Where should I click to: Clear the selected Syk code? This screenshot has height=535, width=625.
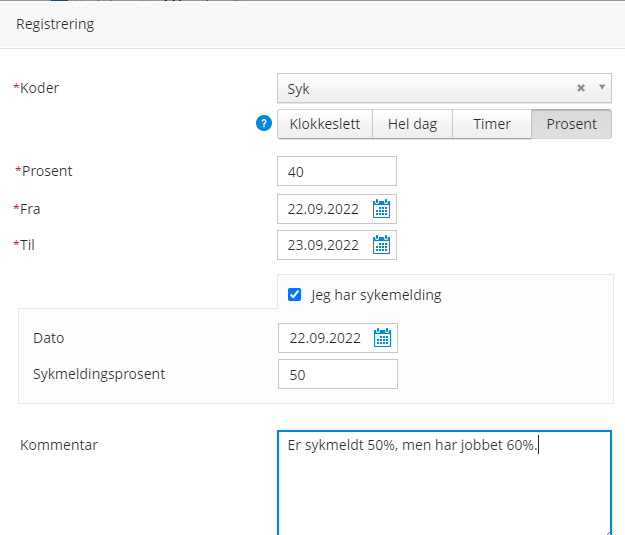pos(581,88)
